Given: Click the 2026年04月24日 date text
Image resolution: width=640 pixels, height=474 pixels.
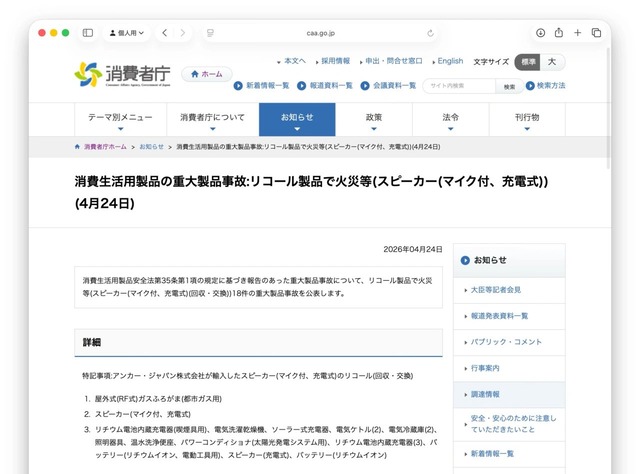Looking at the screenshot, I should [x=413, y=249].
